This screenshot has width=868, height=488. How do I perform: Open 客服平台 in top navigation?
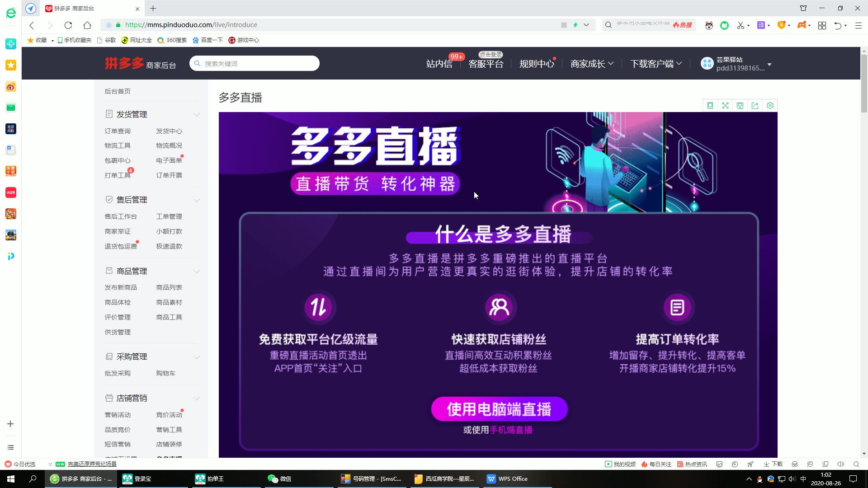[x=486, y=64]
